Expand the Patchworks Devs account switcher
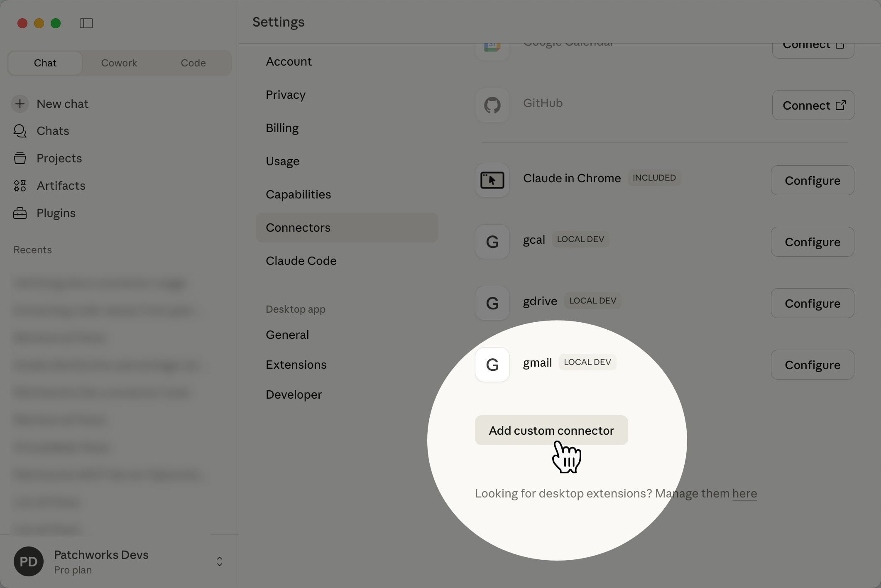The width and height of the screenshot is (881, 588). [219, 561]
